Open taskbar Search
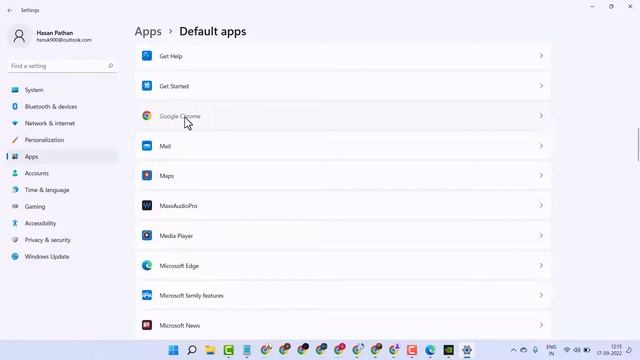 192,350
